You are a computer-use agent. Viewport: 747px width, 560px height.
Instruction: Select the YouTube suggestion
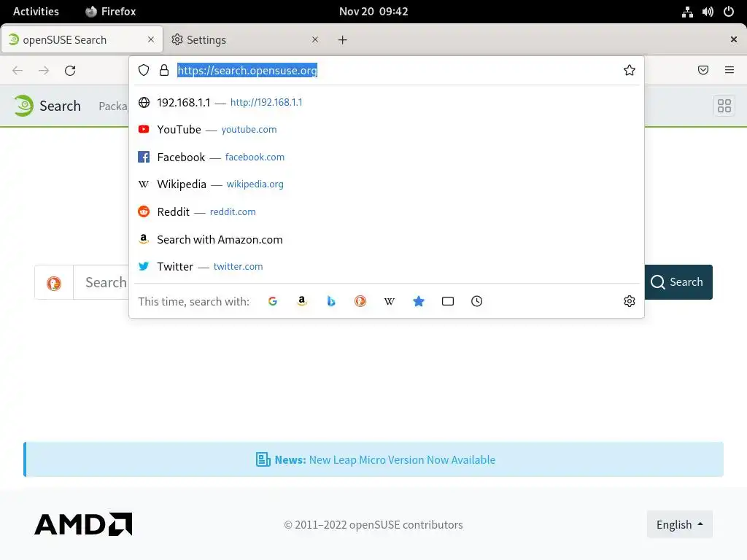coord(387,130)
